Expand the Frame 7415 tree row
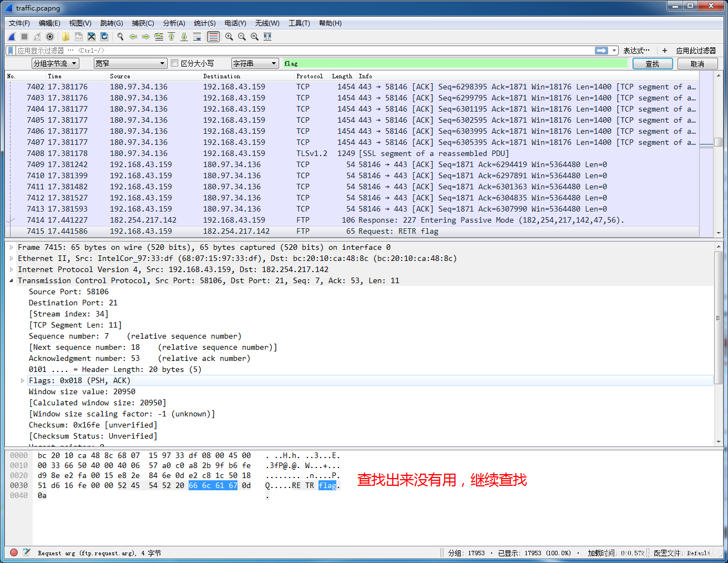Image resolution: width=728 pixels, height=563 pixels. click(x=11, y=248)
